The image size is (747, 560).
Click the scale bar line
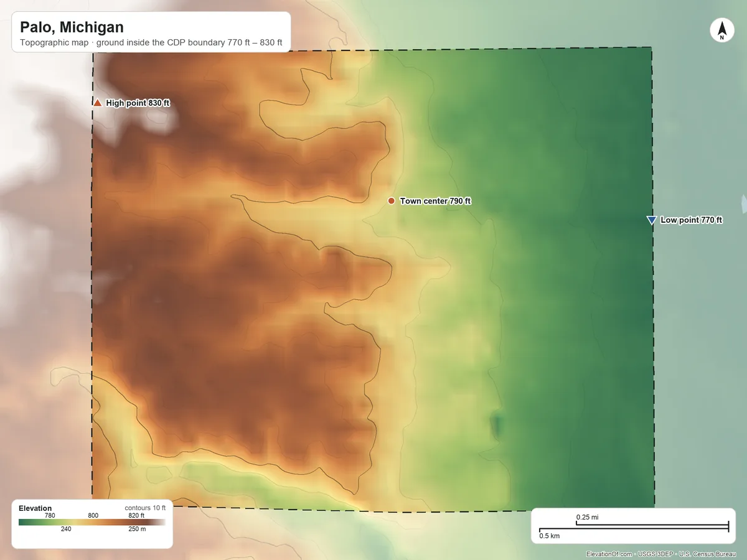634,528
